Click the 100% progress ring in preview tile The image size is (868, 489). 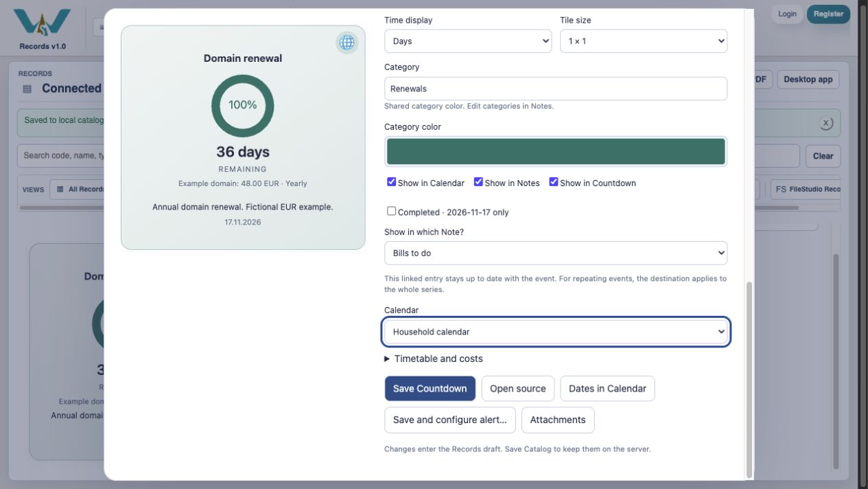click(243, 106)
